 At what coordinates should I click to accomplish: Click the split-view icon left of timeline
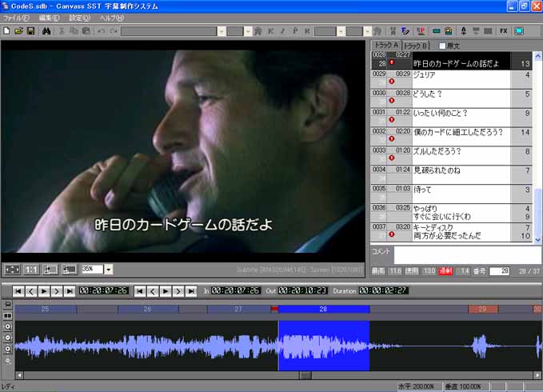coord(8,316)
